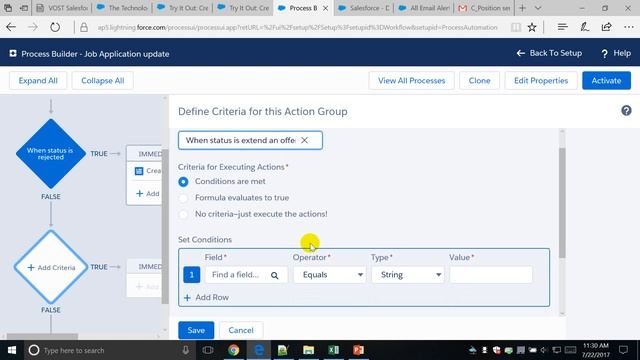640x360 pixels.
Task: Click the taskbar clock 11:30 AM
Action: click(596, 350)
